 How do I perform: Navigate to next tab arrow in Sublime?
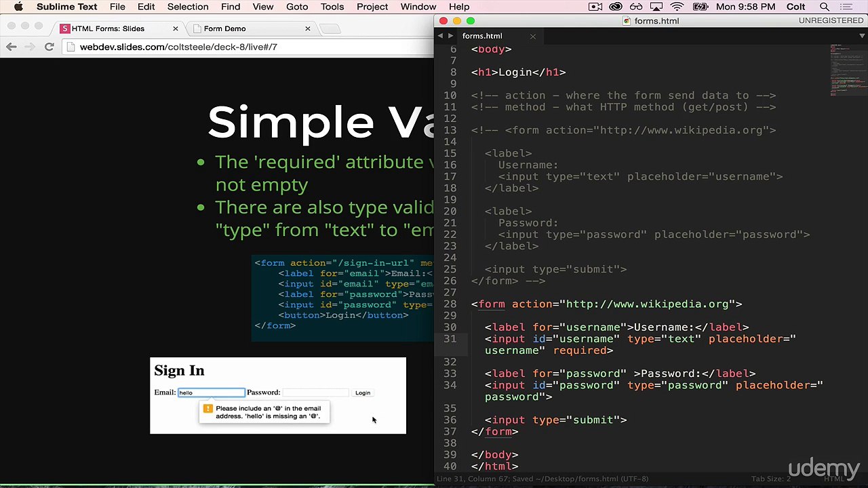pyautogui.click(x=450, y=36)
